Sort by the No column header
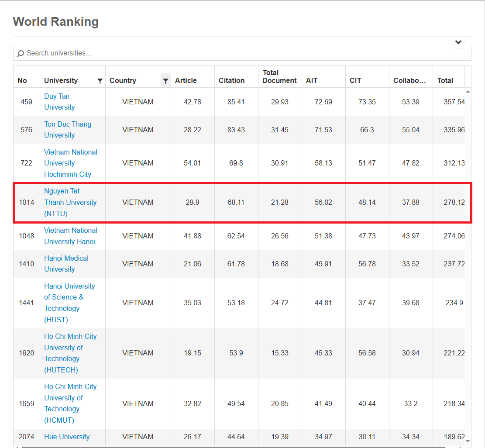The height and width of the screenshot is (448, 485). 22,80
